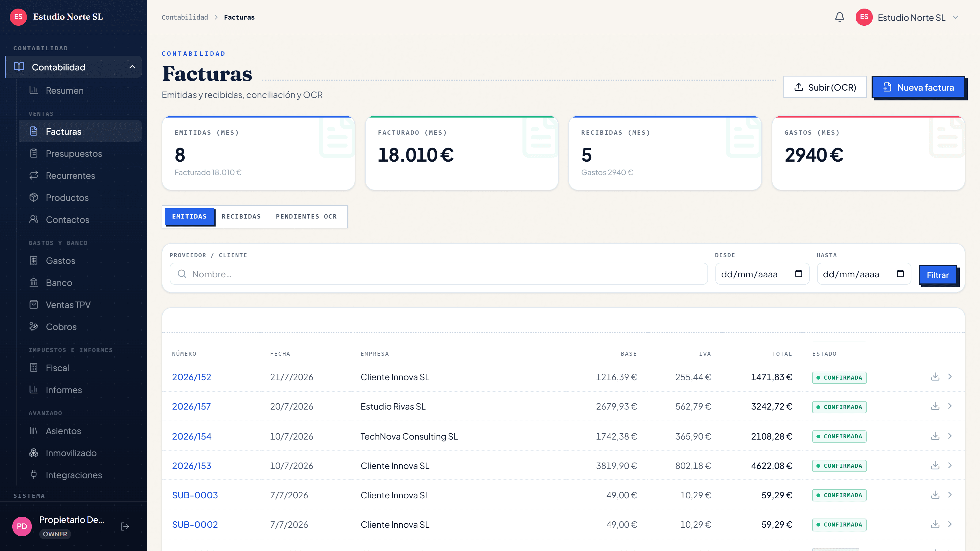
Task: Expand row details for SUB-0002
Action: coord(950,524)
